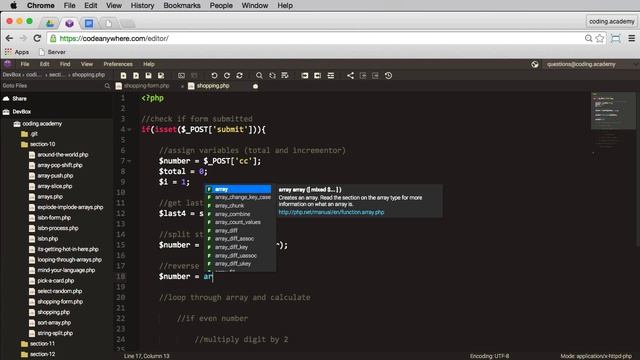Screen dimensions: 640x360
Task: Open the Find menu in Codeanywhere
Action: pos(65,64)
